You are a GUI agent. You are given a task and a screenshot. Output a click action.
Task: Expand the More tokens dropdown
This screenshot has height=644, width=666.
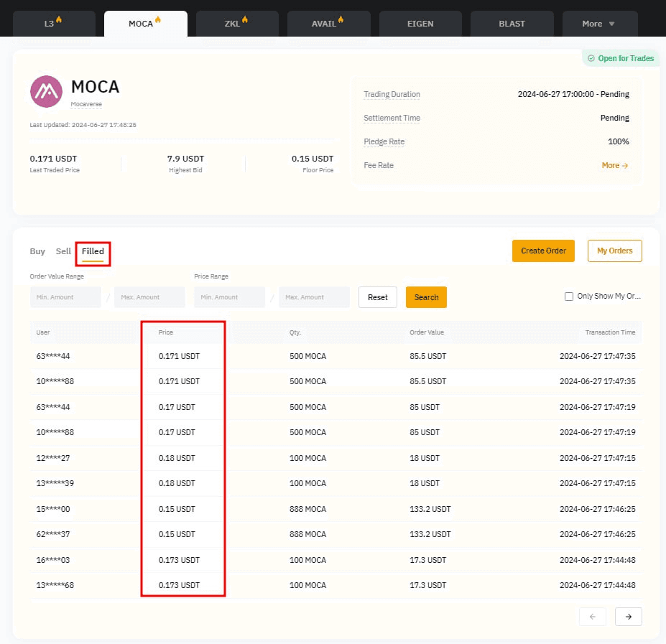click(x=600, y=24)
